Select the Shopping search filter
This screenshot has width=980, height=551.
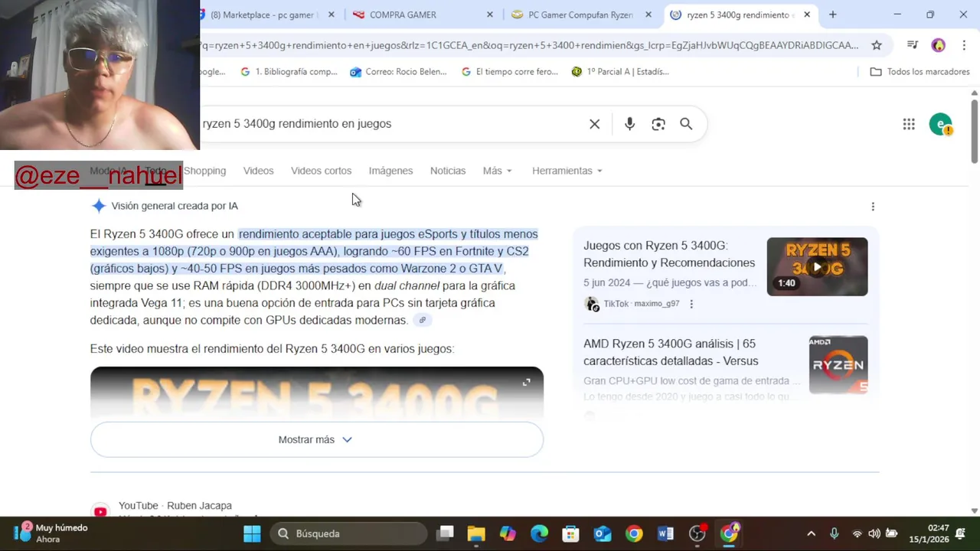[204, 171]
